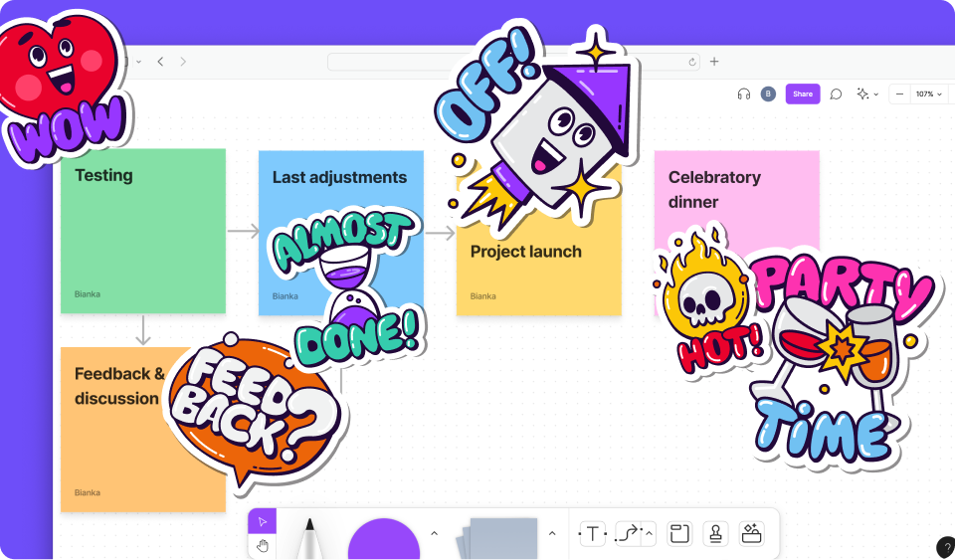Click the purple Share button
955x560 pixels.
coord(802,94)
